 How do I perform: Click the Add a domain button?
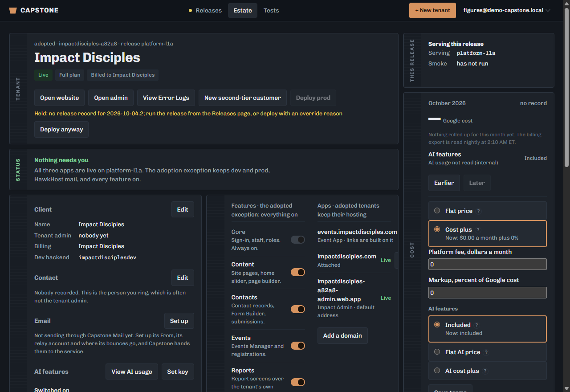[342, 335]
